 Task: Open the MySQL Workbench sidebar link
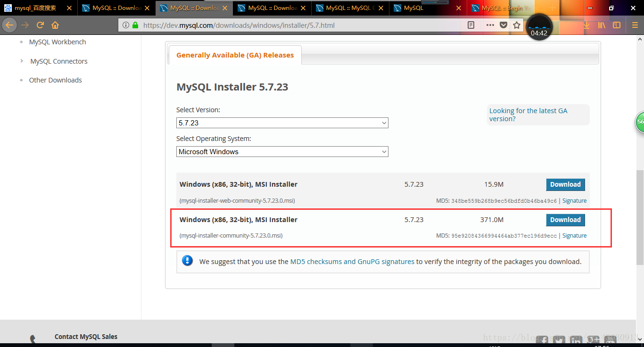(58, 42)
